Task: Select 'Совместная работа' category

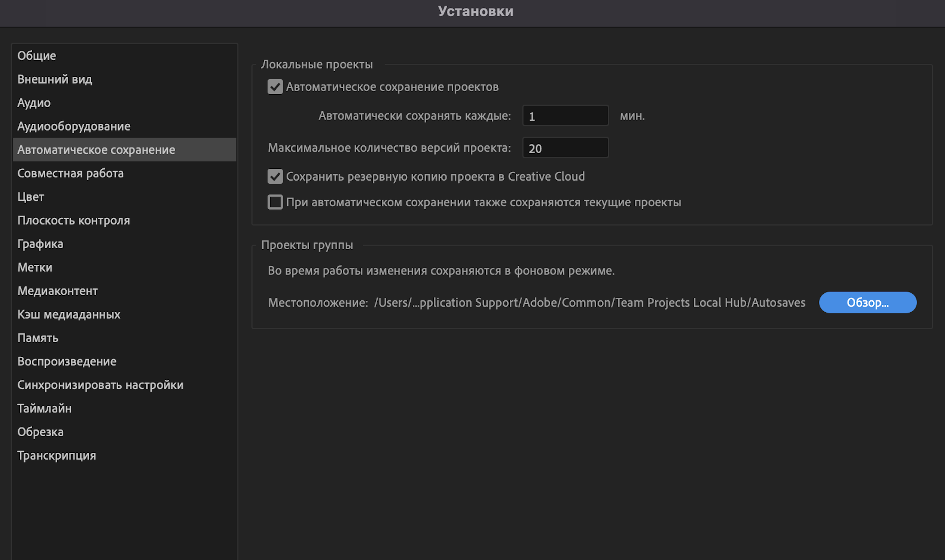Action: coord(70,173)
